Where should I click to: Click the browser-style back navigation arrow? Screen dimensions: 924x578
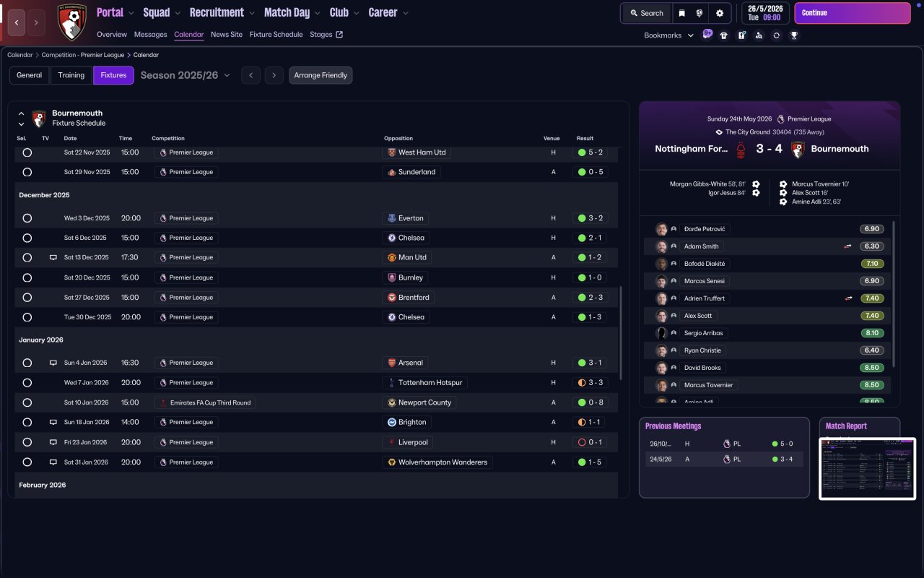point(17,23)
